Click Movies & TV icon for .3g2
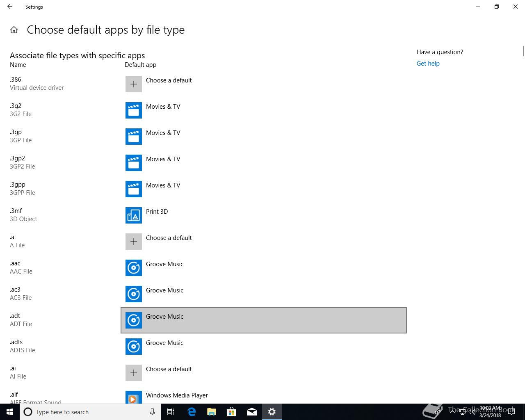 [x=134, y=110]
